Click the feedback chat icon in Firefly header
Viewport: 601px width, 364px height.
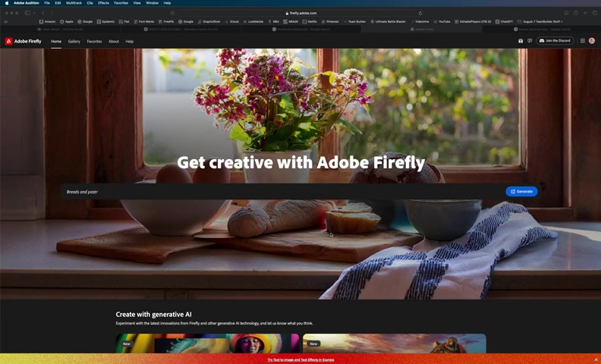coord(530,41)
